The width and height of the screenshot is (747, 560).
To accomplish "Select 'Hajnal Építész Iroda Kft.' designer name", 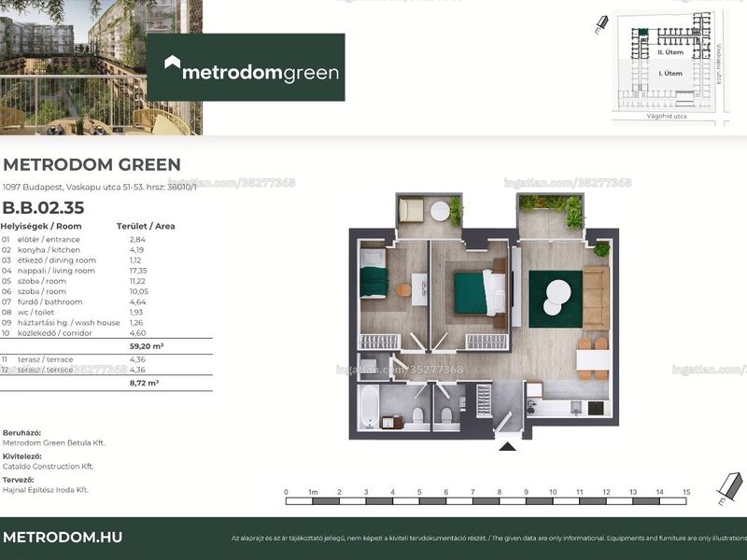I will point(46,490).
